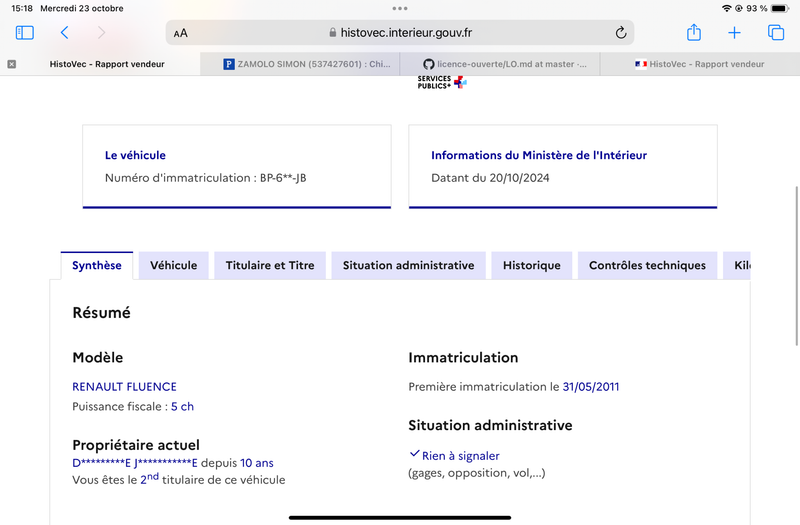Open the Share sheet
Image resolution: width=800 pixels, height=525 pixels.
694,32
